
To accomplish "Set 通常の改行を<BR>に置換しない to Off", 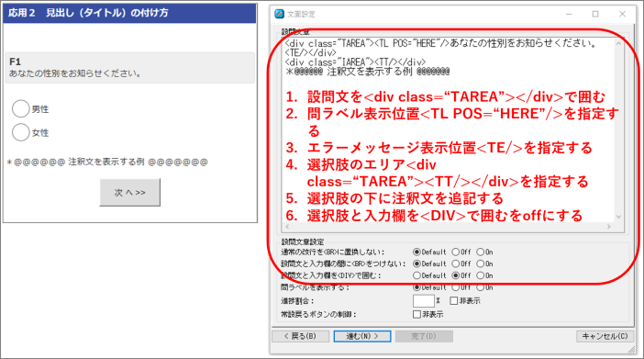I will point(456,252).
